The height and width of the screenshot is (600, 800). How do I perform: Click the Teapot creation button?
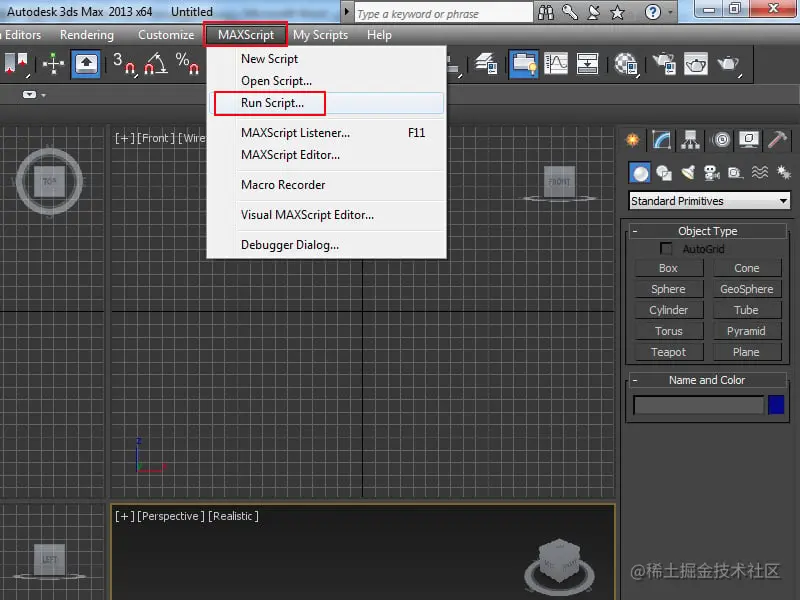[668, 352]
